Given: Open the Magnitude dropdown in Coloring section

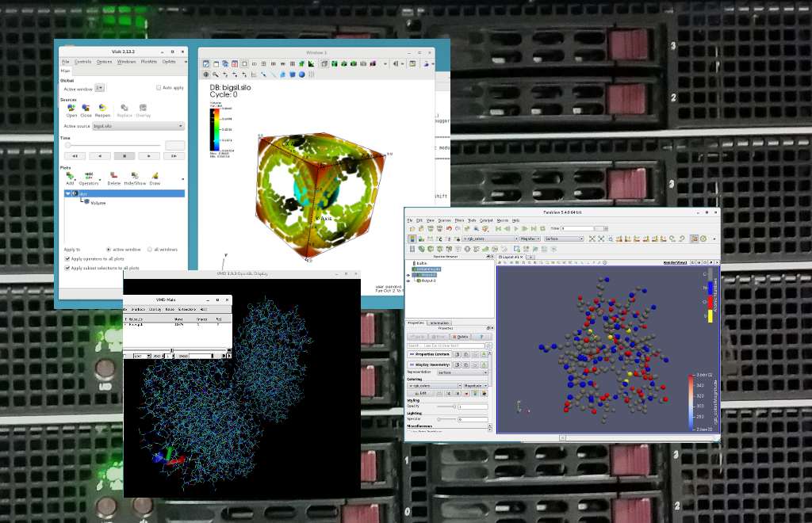Looking at the screenshot, I should pyautogui.click(x=476, y=386).
